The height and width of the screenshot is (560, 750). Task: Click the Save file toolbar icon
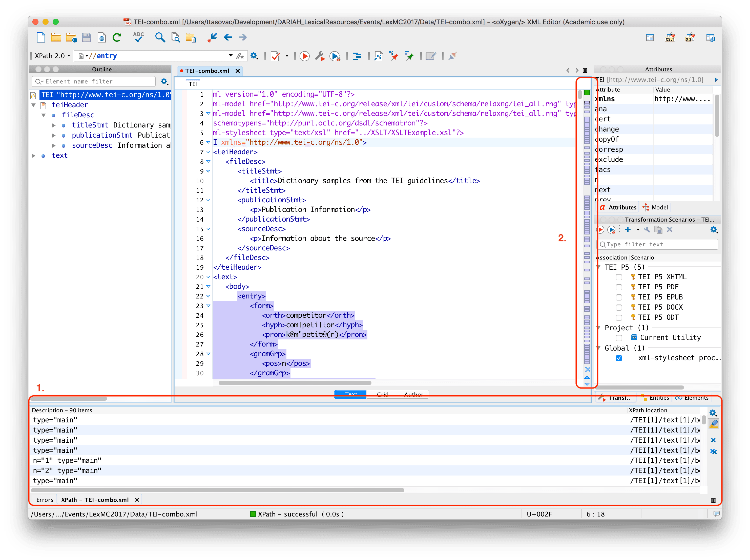(87, 37)
